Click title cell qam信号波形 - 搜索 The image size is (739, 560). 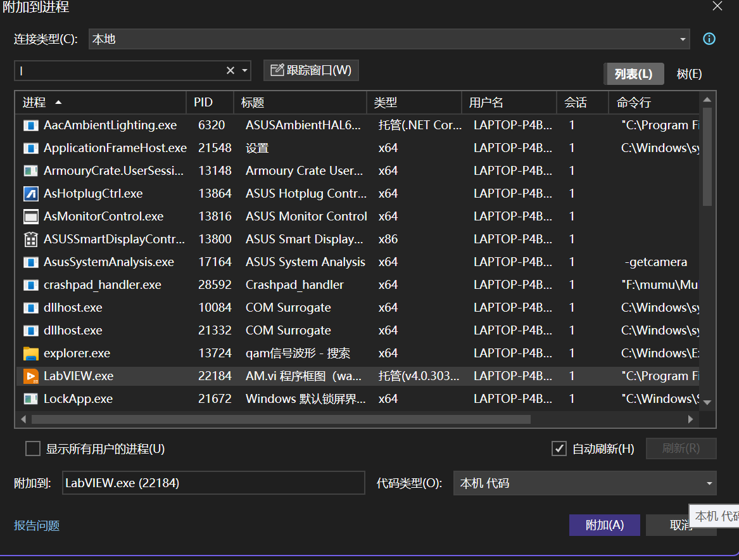click(298, 353)
